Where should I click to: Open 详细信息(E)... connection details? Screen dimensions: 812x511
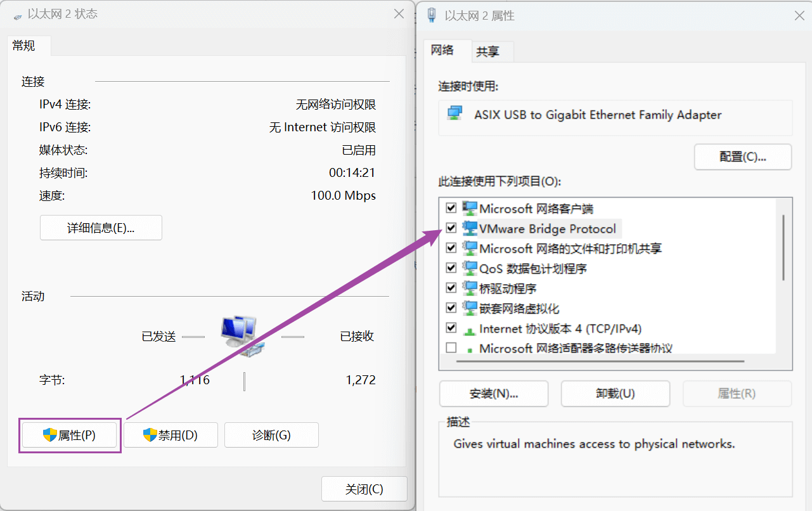point(101,228)
